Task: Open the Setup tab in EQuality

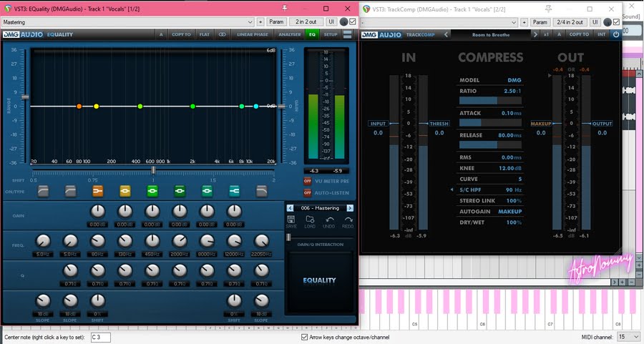Action: [x=331, y=34]
